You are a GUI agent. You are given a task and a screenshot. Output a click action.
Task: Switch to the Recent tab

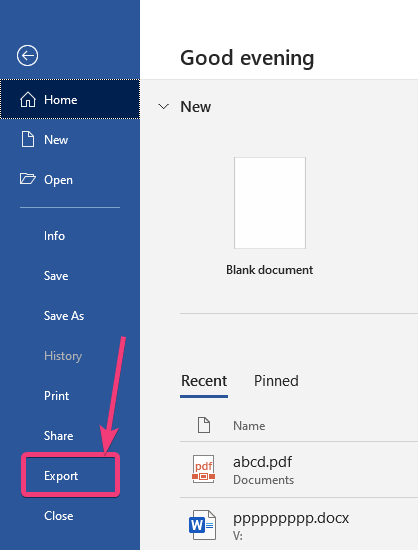click(204, 381)
